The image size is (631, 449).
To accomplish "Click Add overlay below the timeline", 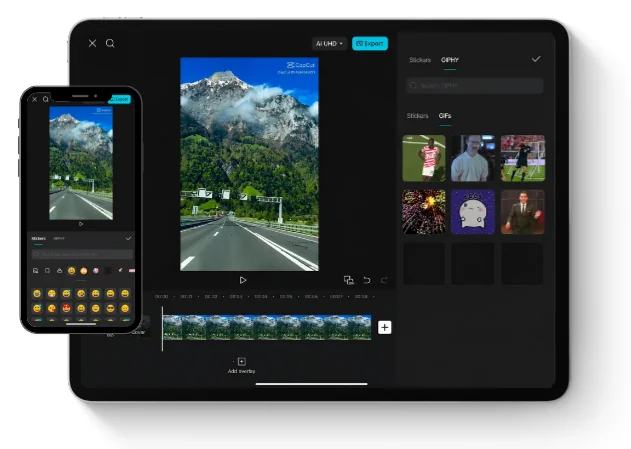I will click(x=241, y=365).
